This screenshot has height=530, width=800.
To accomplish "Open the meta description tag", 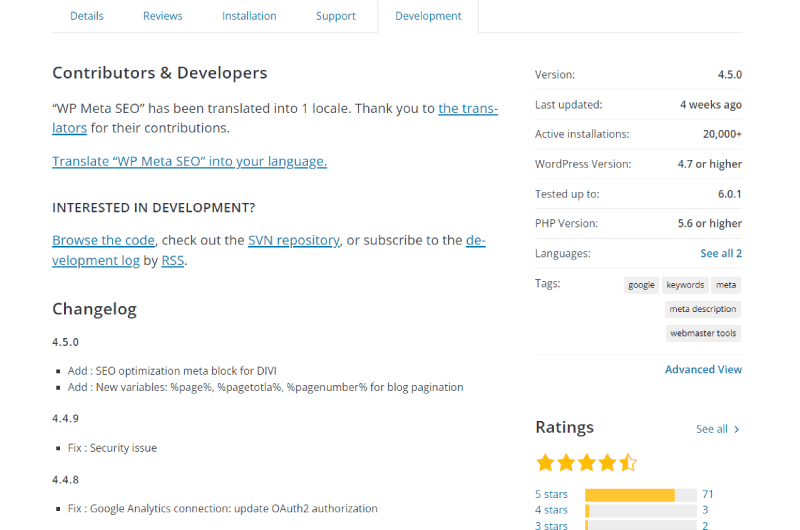I will click(x=703, y=309).
